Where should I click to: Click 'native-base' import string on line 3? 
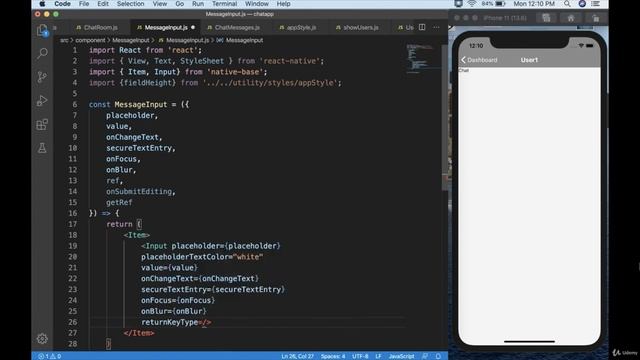tap(235, 72)
